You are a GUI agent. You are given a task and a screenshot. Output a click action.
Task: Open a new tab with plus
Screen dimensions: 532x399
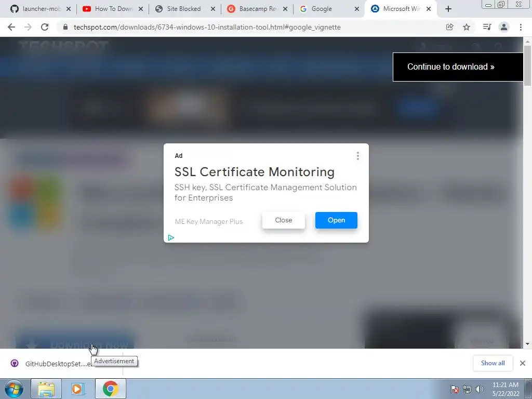pos(448,9)
